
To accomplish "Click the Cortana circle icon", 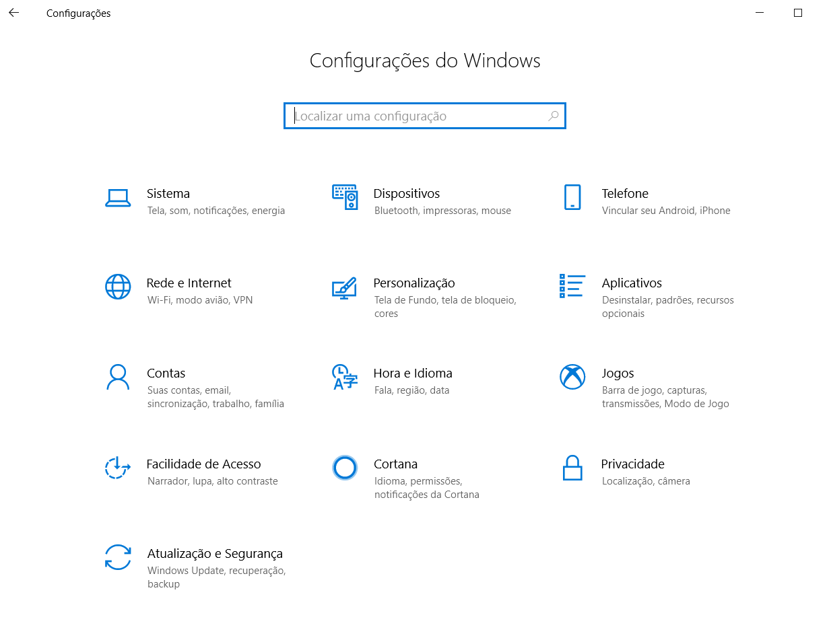I will (345, 467).
